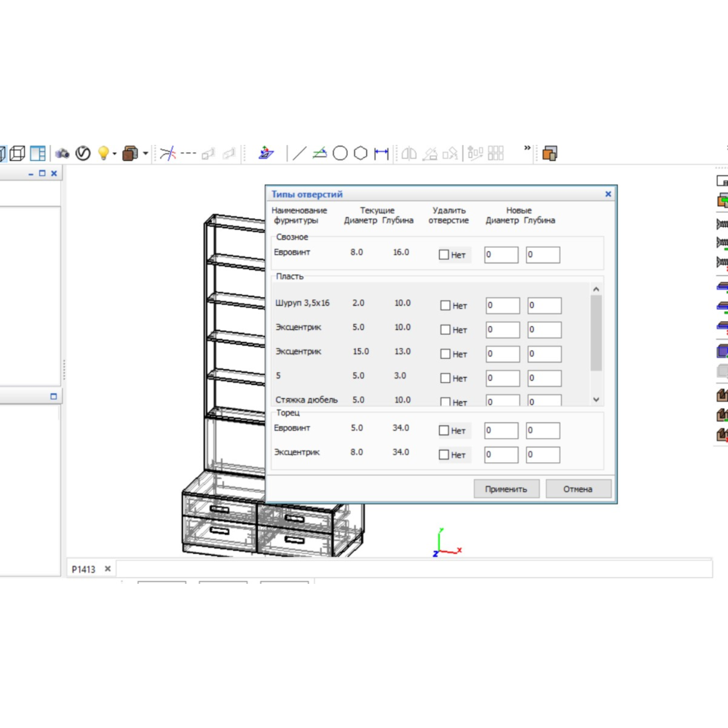Viewport: 728px width, 728px height.
Task: Select the P1413 document tab
Action: pos(83,569)
